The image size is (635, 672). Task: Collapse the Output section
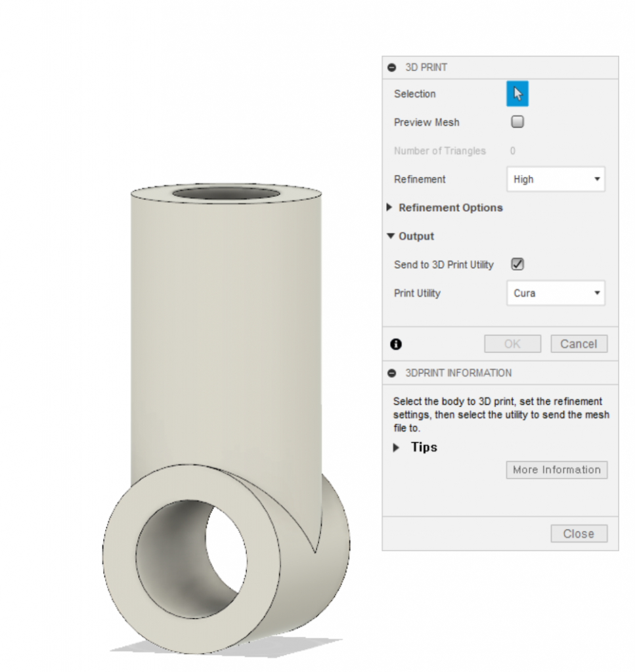pyautogui.click(x=410, y=236)
